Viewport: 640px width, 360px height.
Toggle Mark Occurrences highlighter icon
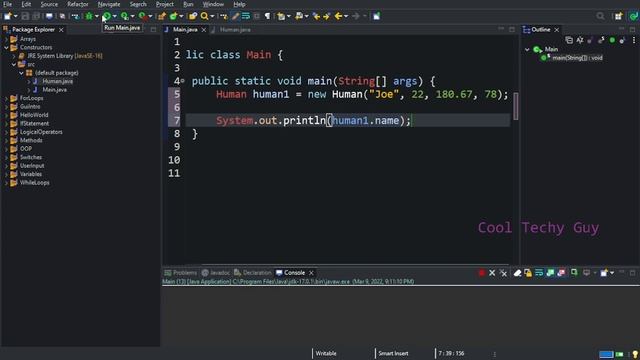(x=236, y=16)
